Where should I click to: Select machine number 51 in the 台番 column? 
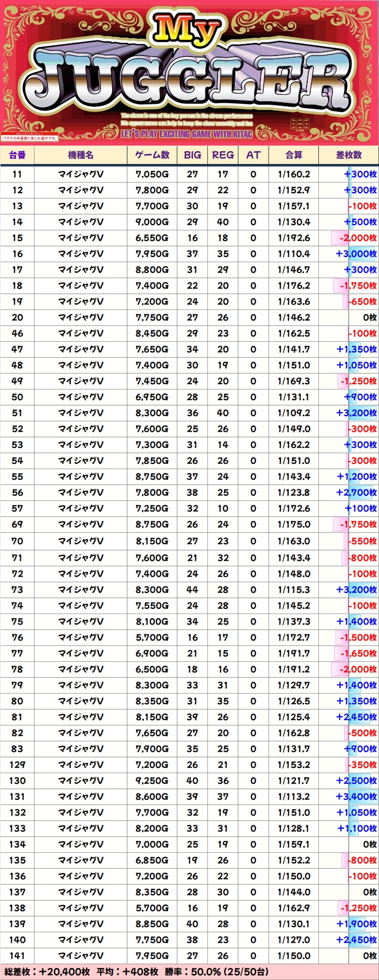(17, 413)
